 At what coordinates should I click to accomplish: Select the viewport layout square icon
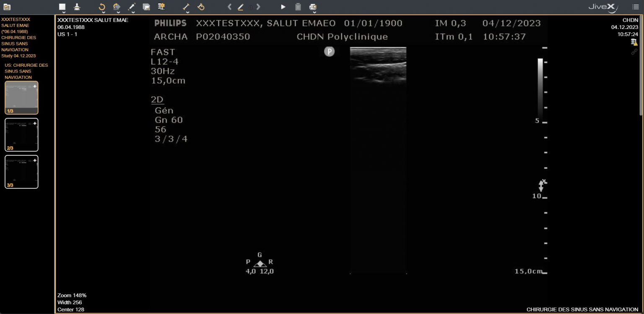62,7
